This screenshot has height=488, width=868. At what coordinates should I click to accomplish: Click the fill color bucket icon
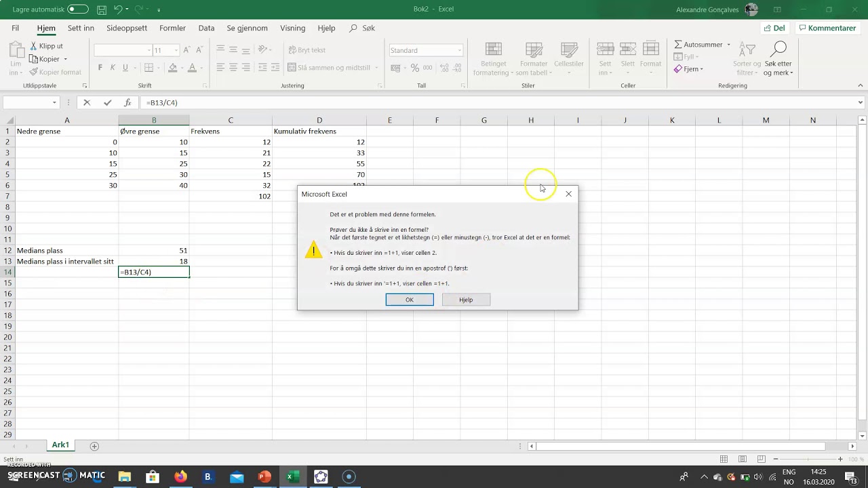click(x=172, y=68)
